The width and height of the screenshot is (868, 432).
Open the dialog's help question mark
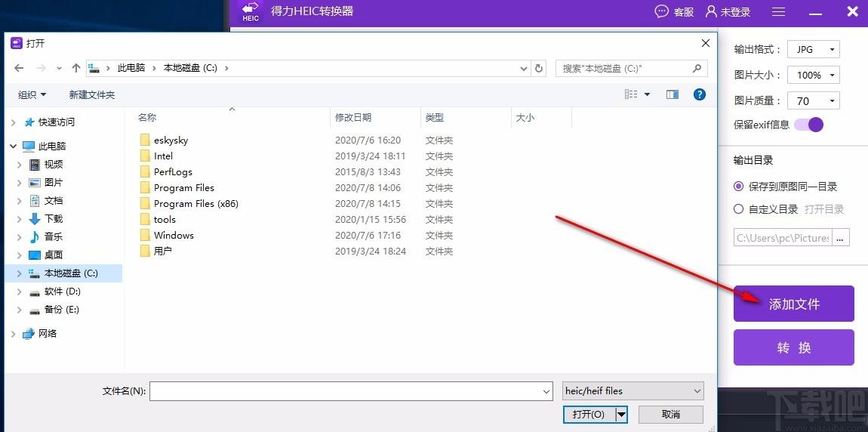[699, 94]
